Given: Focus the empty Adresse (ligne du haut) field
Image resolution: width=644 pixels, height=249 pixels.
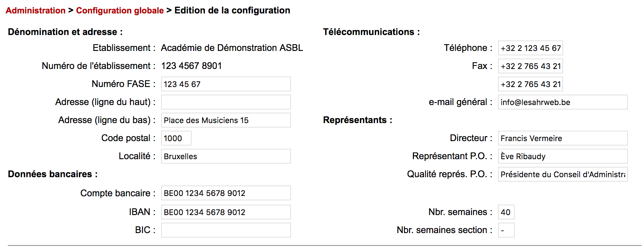Looking at the screenshot, I should (x=226, y=102).
